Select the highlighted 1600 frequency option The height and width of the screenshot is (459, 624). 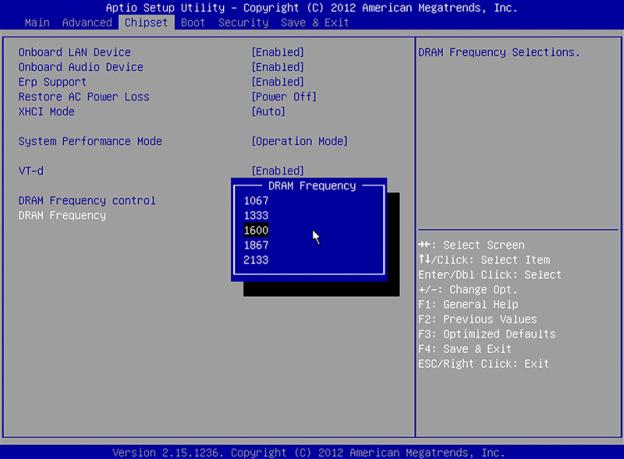[x=256, y=230]
